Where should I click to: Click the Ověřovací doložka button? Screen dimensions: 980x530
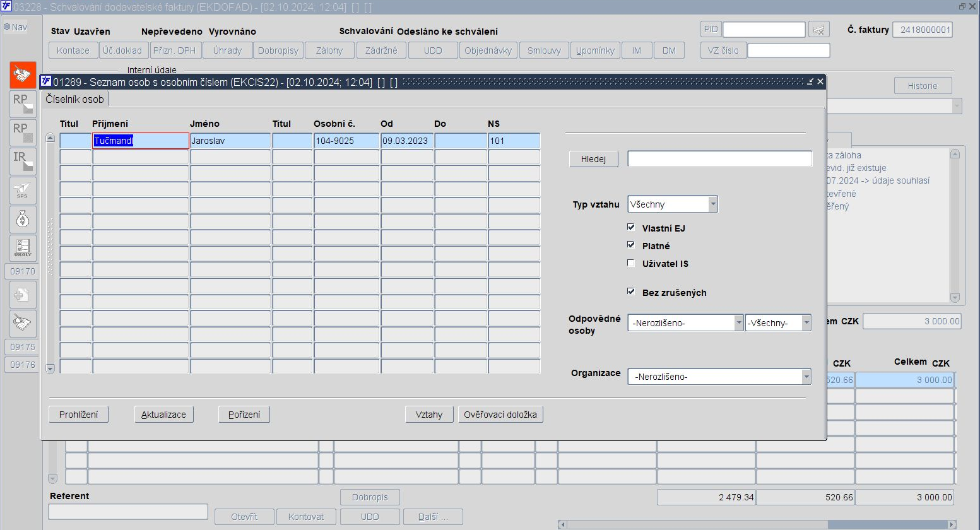pyautogui.click(x=500, y=415)
